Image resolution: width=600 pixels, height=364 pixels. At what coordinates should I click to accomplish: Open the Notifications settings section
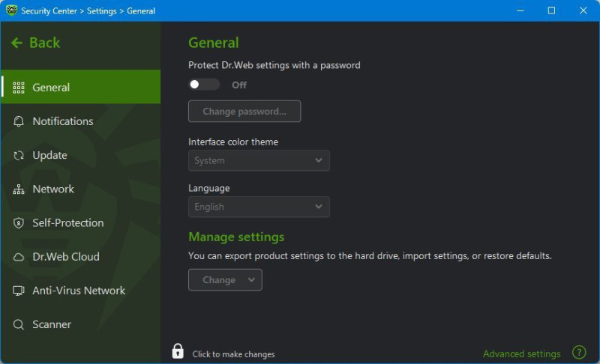(x=80, y=121)
